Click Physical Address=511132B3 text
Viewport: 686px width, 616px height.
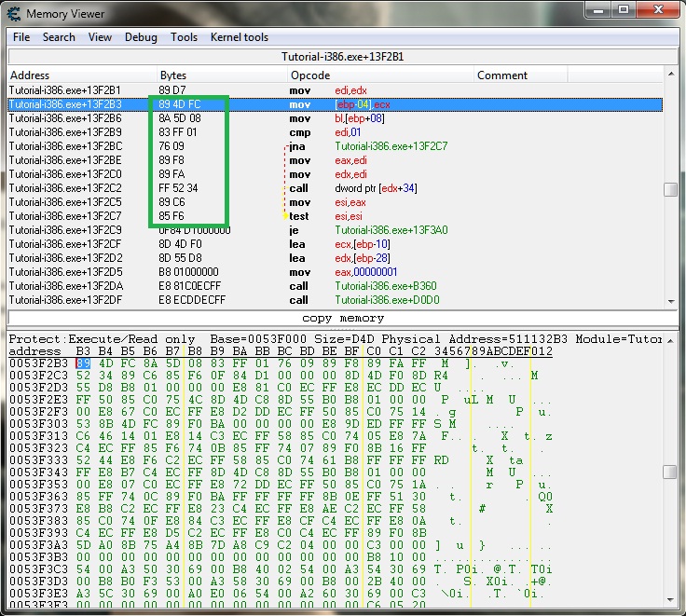tap(474, 339)
